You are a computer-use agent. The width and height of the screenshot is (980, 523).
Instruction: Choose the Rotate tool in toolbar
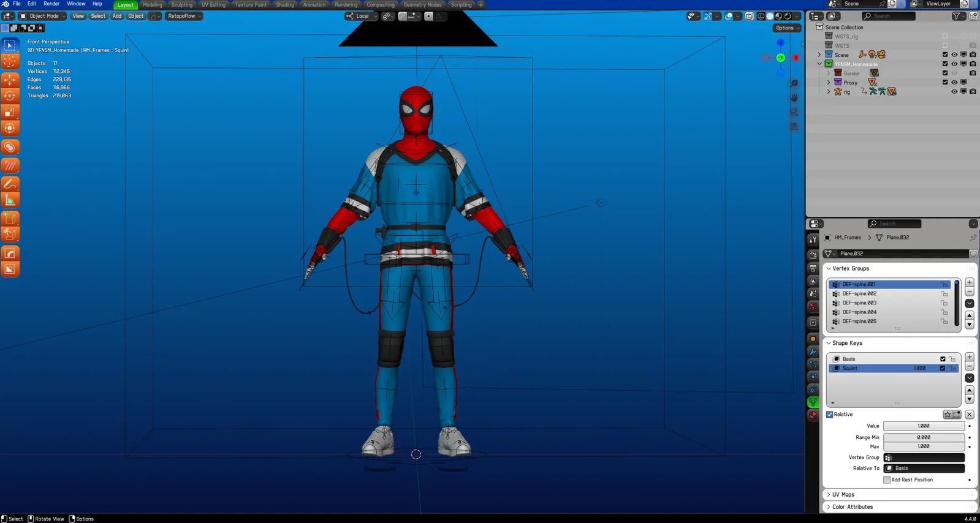point(10,96)
